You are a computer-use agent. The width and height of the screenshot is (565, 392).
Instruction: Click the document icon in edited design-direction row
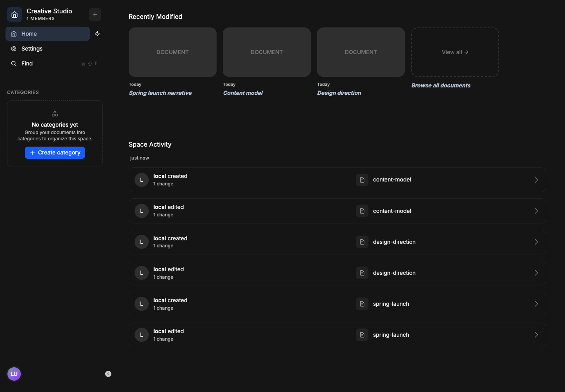click(x=362, y=273)
